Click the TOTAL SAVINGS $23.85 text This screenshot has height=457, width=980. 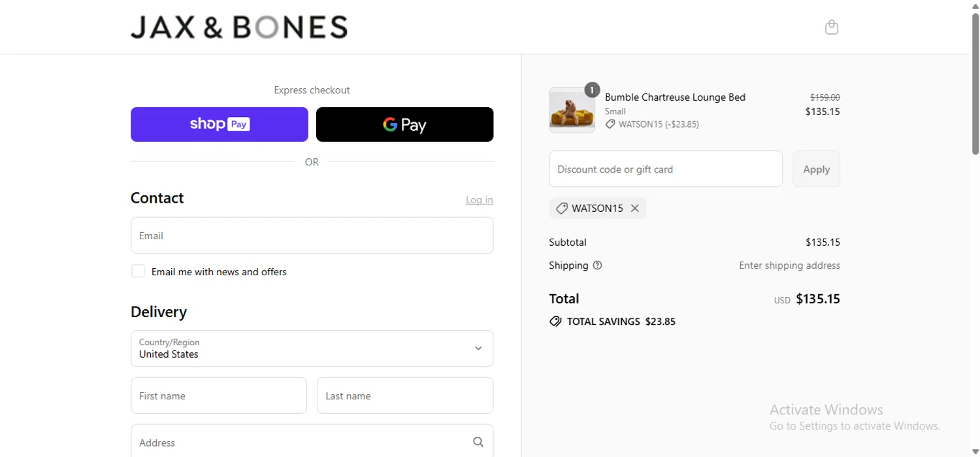click(x=621, y=322)
